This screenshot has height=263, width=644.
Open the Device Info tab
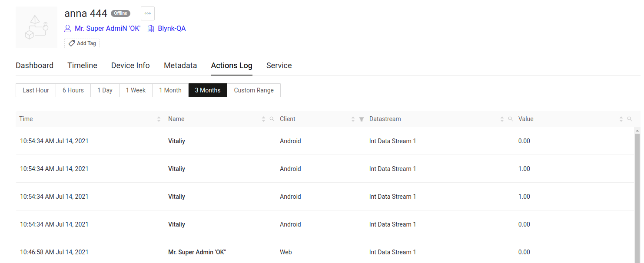[130, 66]
